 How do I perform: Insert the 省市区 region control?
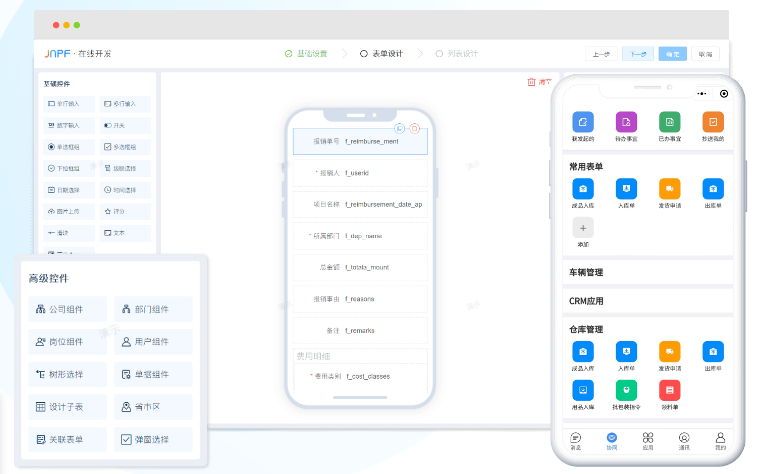pyautogui.click(x=153, y=407)
